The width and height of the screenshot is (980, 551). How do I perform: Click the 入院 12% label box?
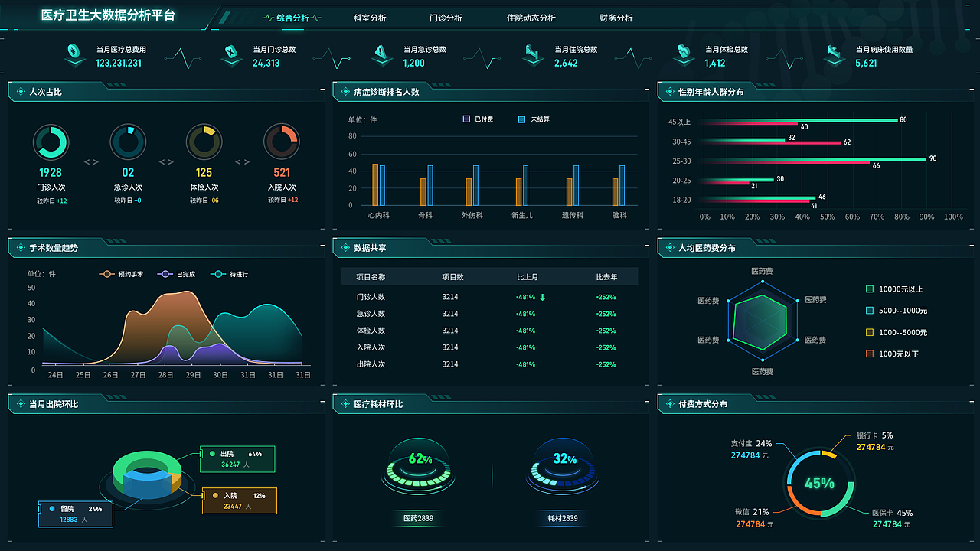pos(240,500)
